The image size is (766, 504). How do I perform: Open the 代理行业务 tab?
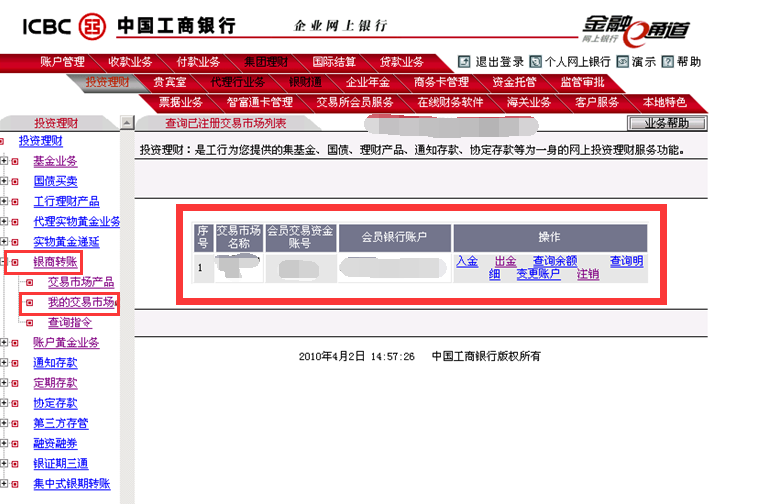pos(237,82)
